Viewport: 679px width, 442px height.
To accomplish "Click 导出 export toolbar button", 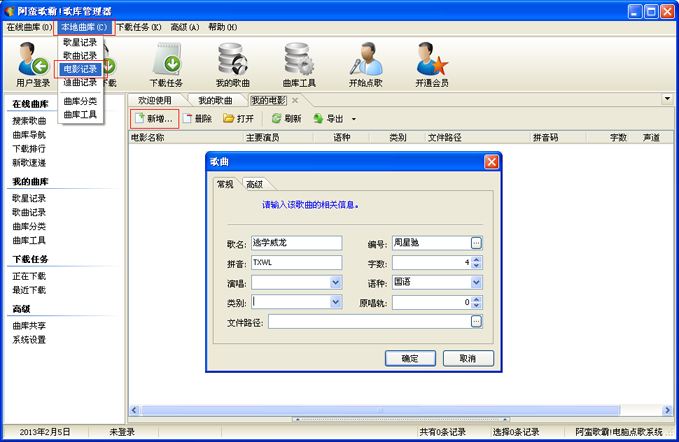I will tap(328, 119).
